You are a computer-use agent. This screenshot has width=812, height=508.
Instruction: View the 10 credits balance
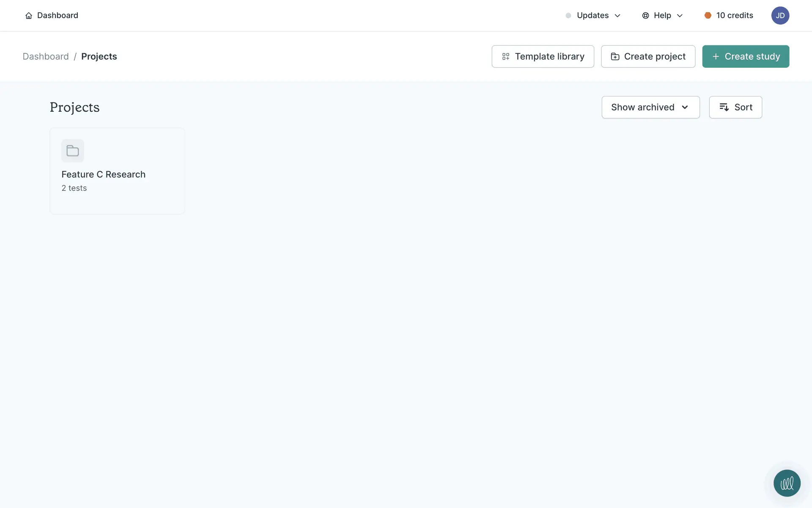point(734,16)
